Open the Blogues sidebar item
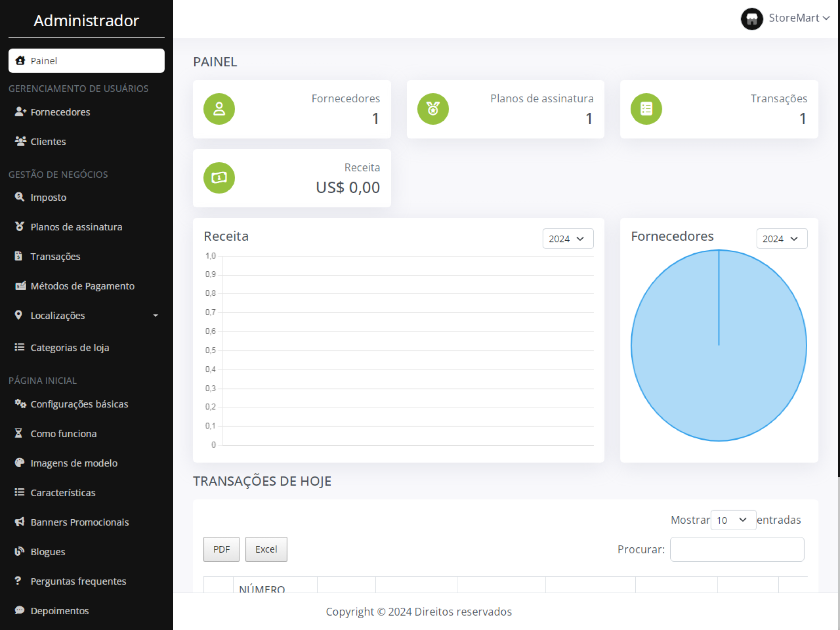Viewport: 840px width, 630px height. tap(48, 552)
